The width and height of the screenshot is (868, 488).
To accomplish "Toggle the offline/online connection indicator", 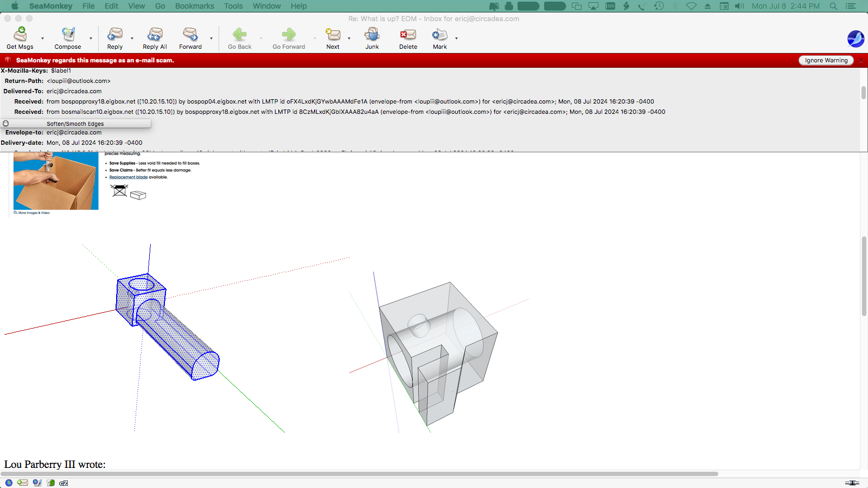I will (852, 483).
